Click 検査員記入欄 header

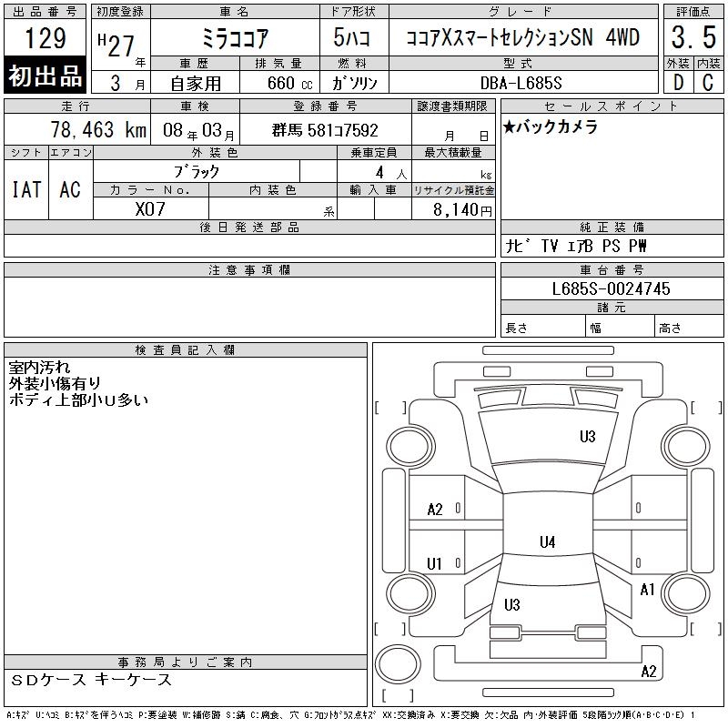186,350
